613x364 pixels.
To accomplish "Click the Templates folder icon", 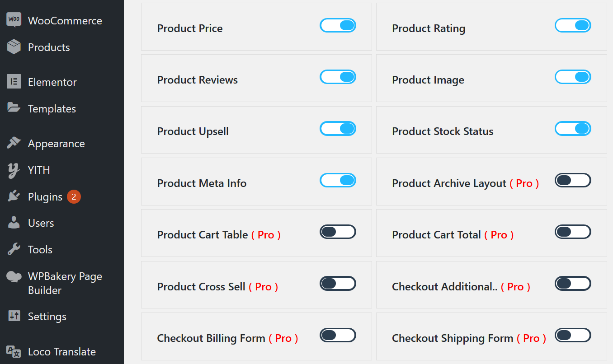I will pyautogui.click(x=14, y=108).
